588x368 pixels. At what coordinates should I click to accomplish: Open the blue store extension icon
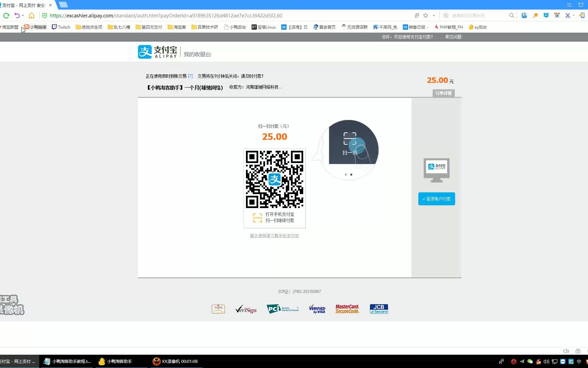click(x=524, y=15)
